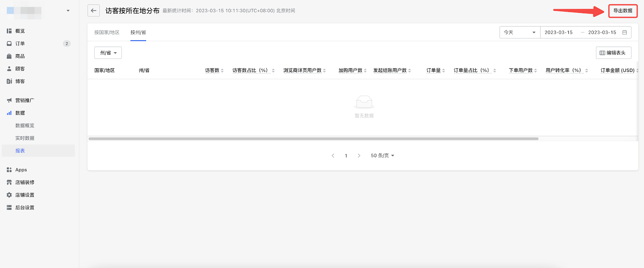Screen dimensions: 644x268
Task: Open the 50 条/页 page size dropdown
Action: coord(382,155)
